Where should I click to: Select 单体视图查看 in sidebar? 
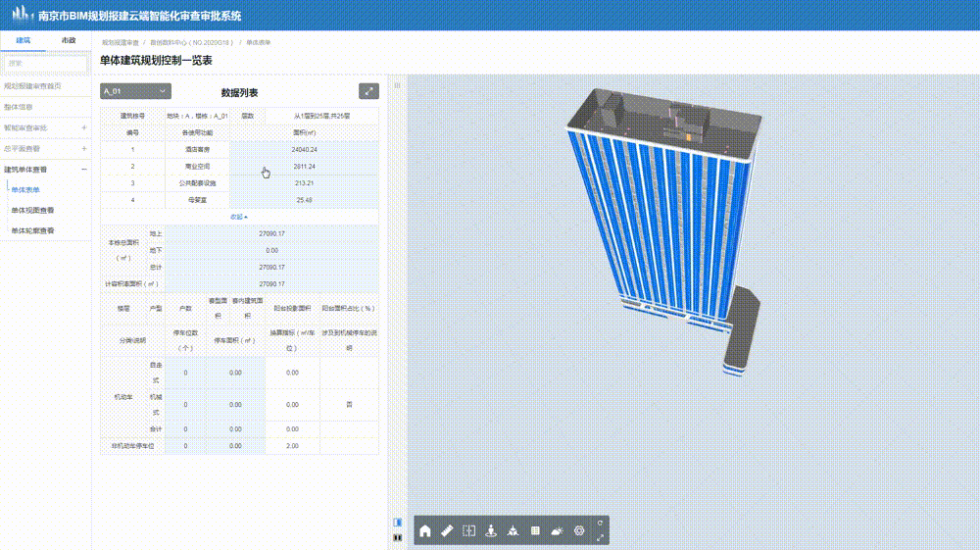[32, 211]
